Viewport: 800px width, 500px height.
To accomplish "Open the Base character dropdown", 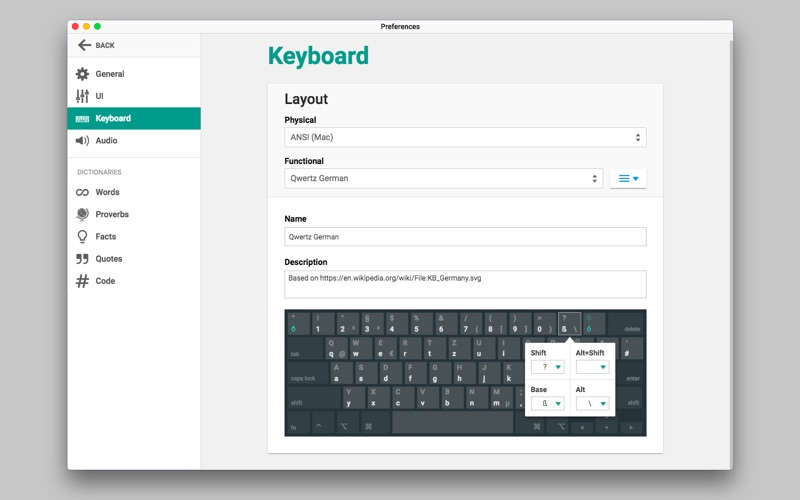I will [x=547, y=404].
